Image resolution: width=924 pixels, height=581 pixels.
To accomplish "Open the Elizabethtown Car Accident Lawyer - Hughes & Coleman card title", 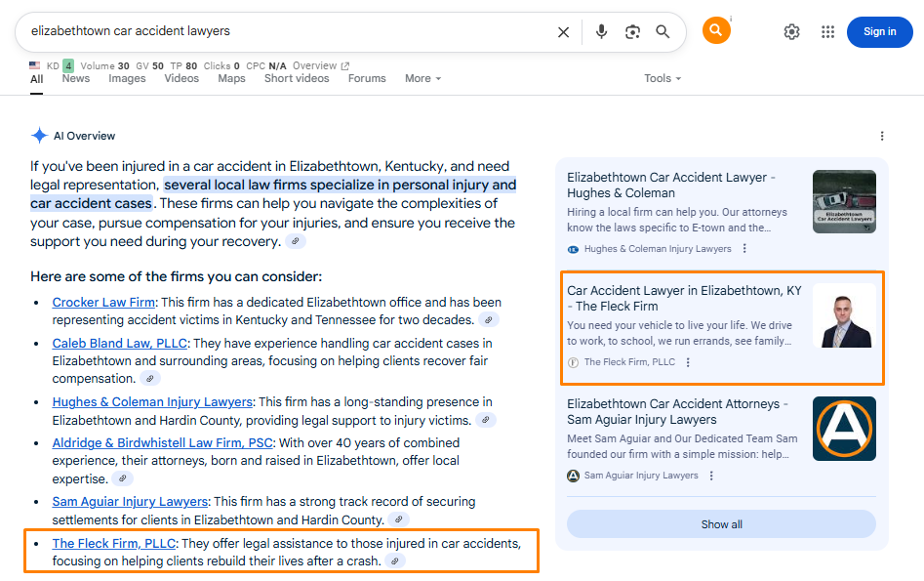I will click(x=671, y=186).
